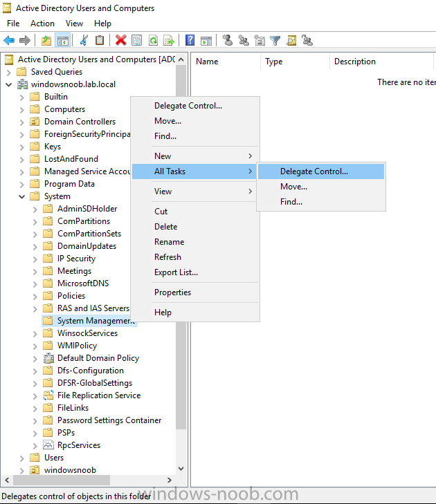Select the LostAndFound container
The height and width of the screenshot is (504, 436).
click(x=71, y=159)
